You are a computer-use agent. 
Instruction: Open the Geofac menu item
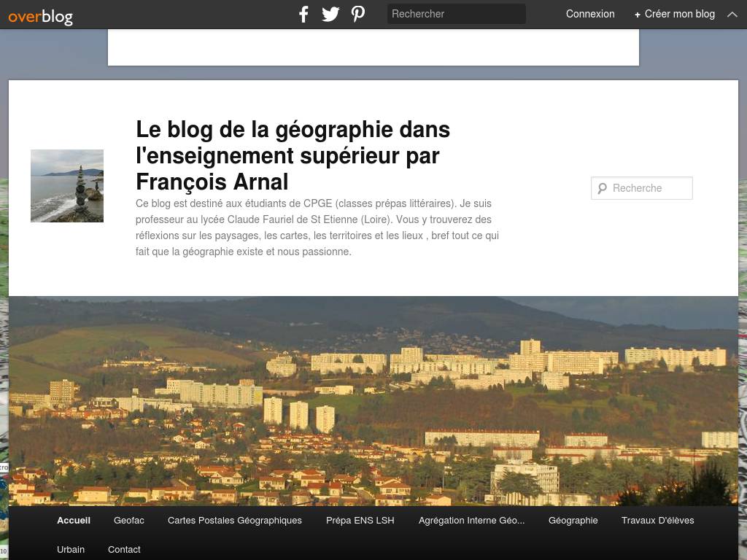(128, 521)
